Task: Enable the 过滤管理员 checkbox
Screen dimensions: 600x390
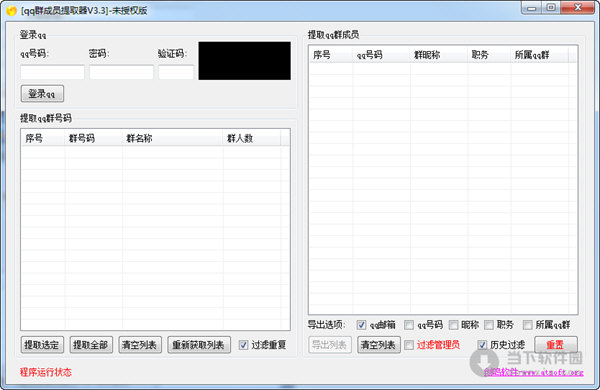Action: coord(409,345)
